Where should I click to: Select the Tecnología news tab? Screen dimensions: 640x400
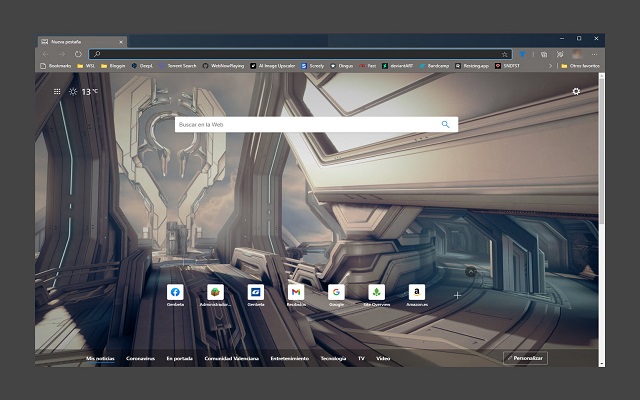click(x=333, y=358)
